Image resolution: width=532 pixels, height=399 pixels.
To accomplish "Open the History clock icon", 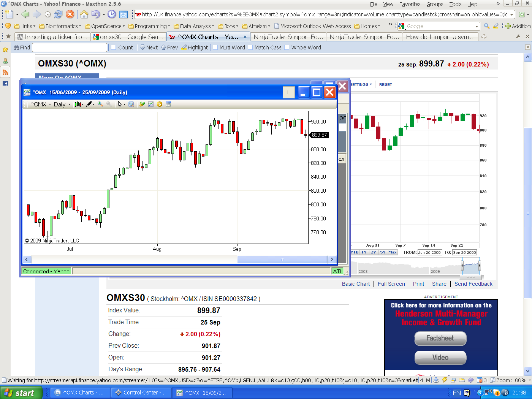I will [112, 14].
